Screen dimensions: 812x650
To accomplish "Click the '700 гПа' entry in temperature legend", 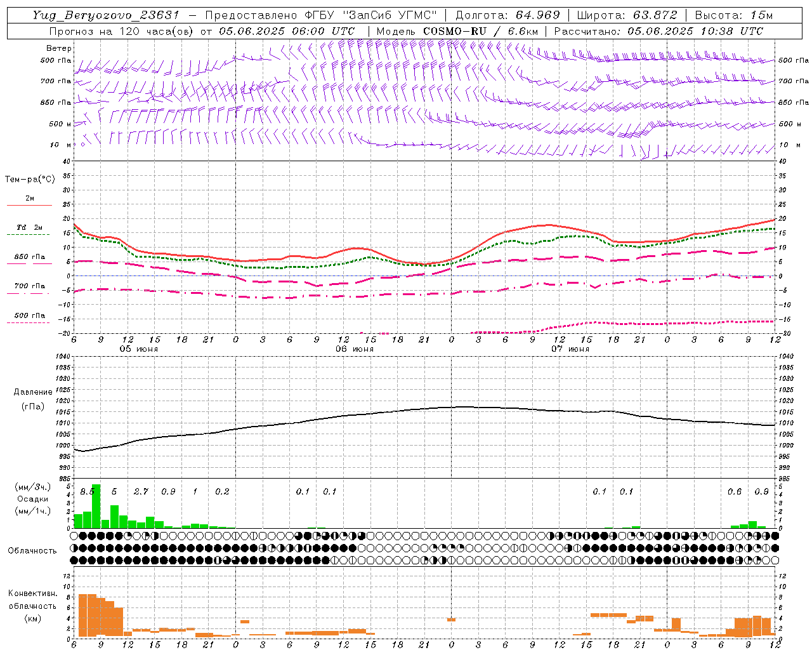I will point(30,286).
